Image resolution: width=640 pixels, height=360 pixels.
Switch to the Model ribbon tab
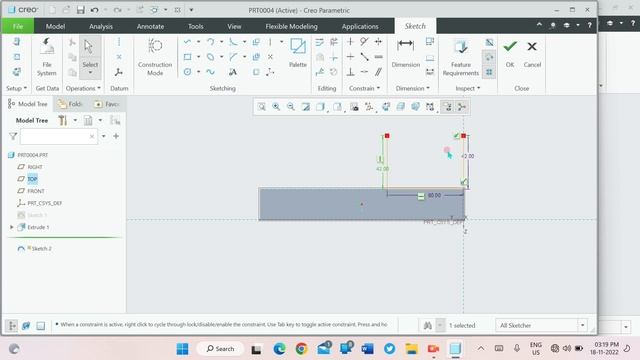point(55,26)
